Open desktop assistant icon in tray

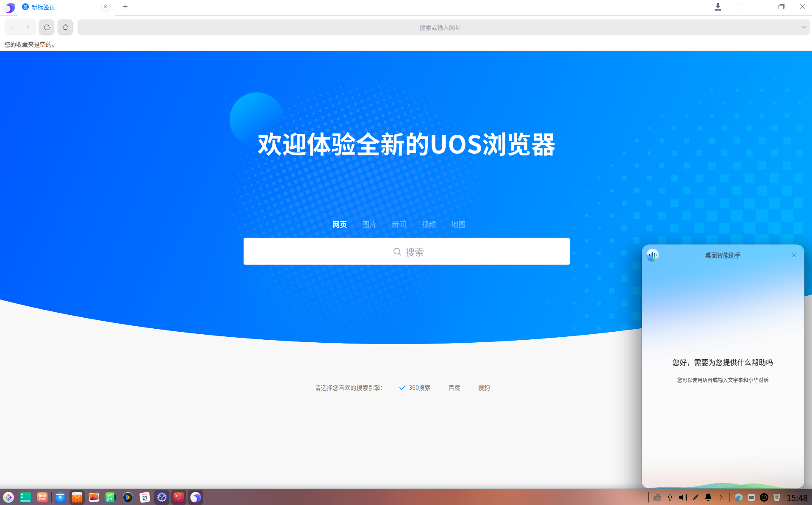click(x=739, y=497)
